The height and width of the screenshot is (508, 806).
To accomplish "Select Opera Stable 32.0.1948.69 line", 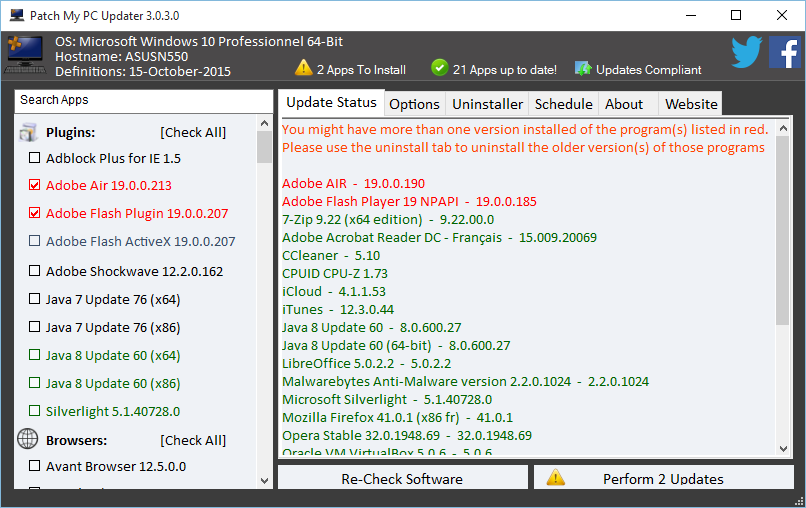I will coord(407,435).
